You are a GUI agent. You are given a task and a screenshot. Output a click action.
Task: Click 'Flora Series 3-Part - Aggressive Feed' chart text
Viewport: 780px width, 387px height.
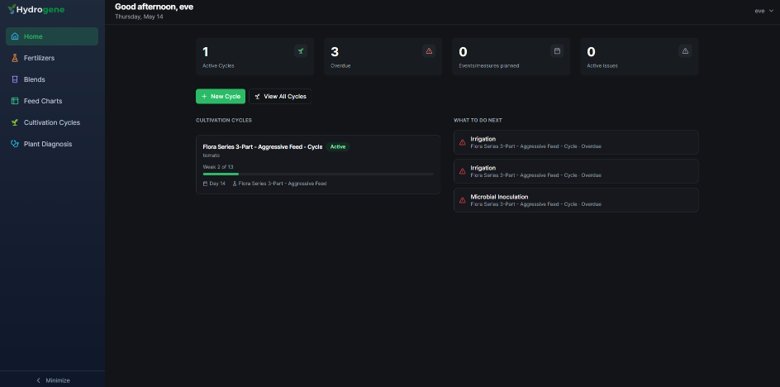tap(283, 184)
